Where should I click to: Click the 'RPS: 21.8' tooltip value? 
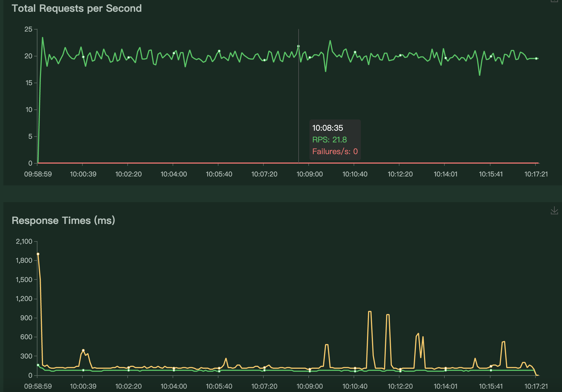[x=329, y=140]
